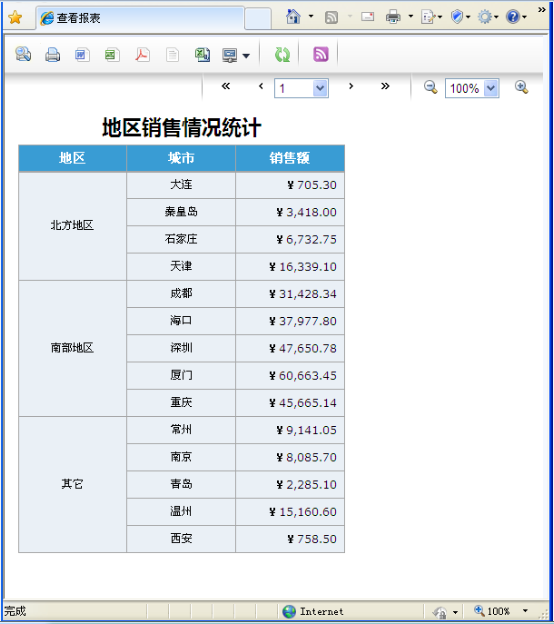This screenshot has width=554, height=624.
Task: Select the 查看报表 browser tab
Action: pos(140,18)
